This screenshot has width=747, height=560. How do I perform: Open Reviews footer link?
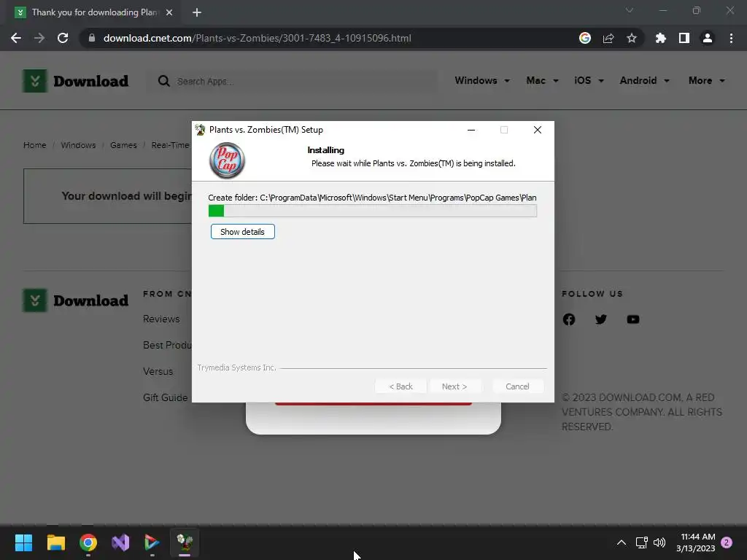161,319
